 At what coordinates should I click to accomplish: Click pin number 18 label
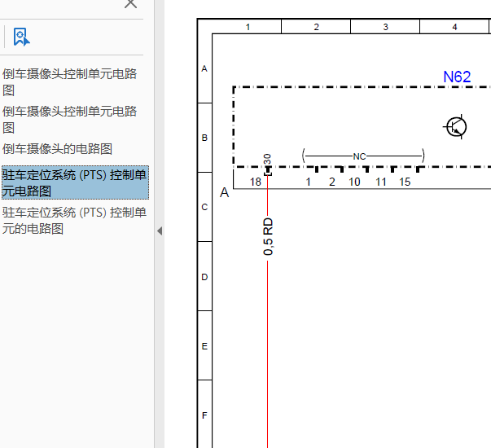tap(255, 182)
